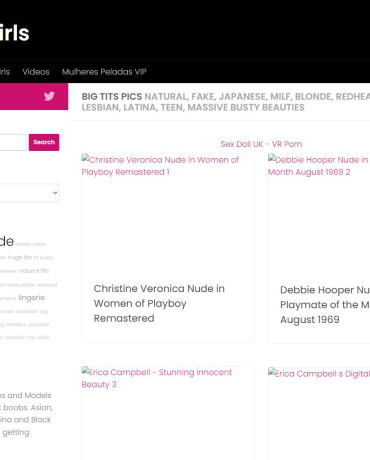Viewport: 370px width, 460px height.
Task: Open Christine Veronica Women of Playboy title
Action: (x=159, y=303)
